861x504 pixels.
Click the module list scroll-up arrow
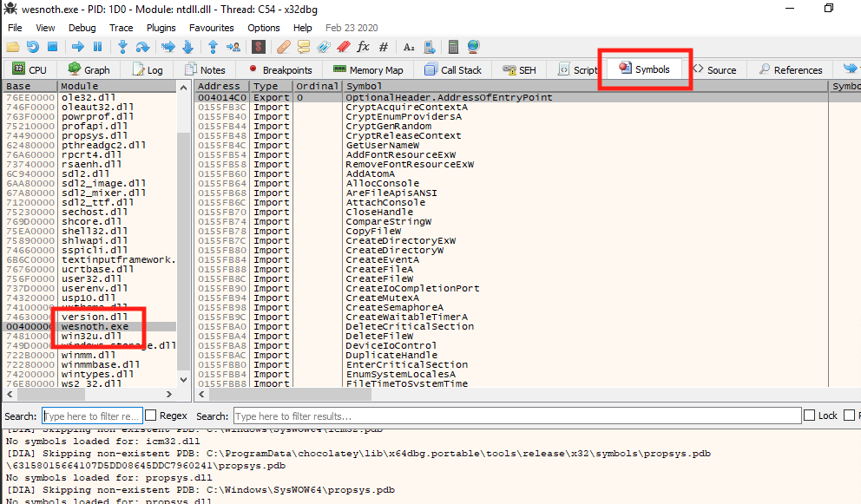183,87
